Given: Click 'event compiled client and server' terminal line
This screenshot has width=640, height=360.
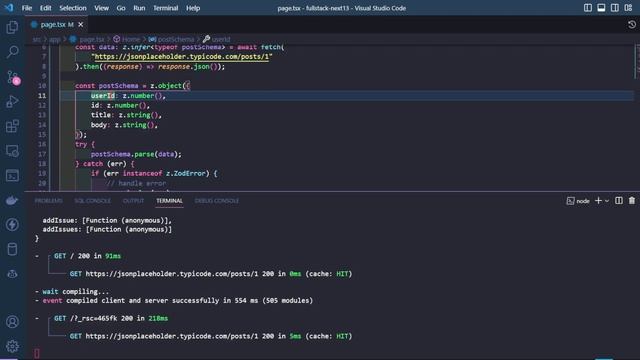Looking at the screenshot, I should [x=174, y=300].
